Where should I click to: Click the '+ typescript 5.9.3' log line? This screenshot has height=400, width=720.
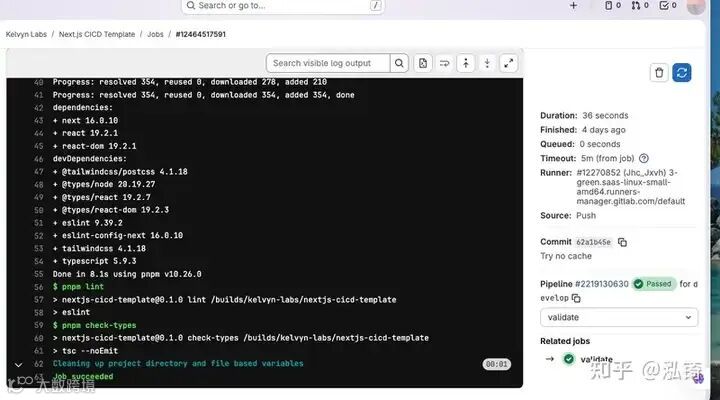(94, 261)
